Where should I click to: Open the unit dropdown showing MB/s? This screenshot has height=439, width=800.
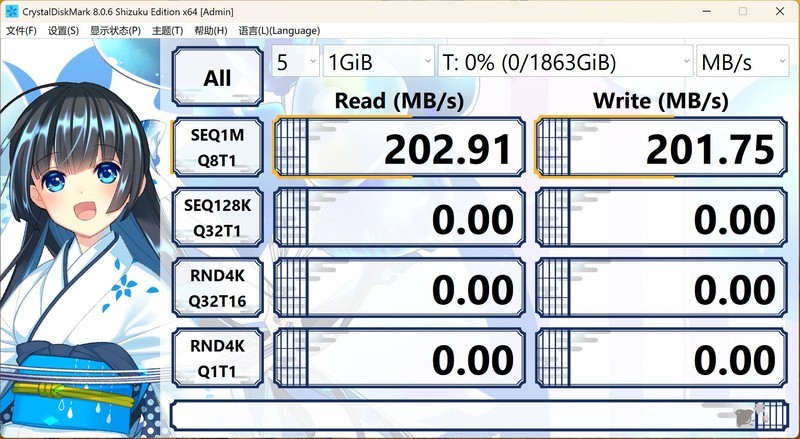742,61
